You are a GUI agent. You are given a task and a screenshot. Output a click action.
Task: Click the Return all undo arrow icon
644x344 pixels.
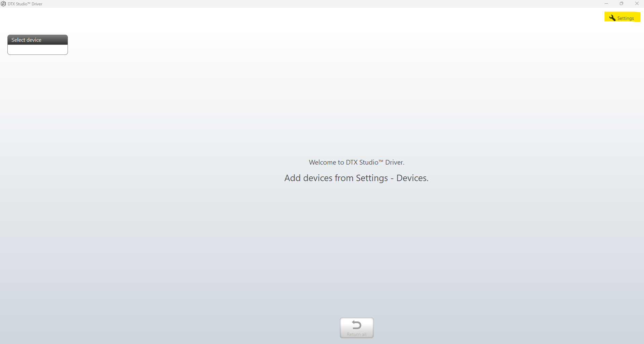(x=356, y=325)
